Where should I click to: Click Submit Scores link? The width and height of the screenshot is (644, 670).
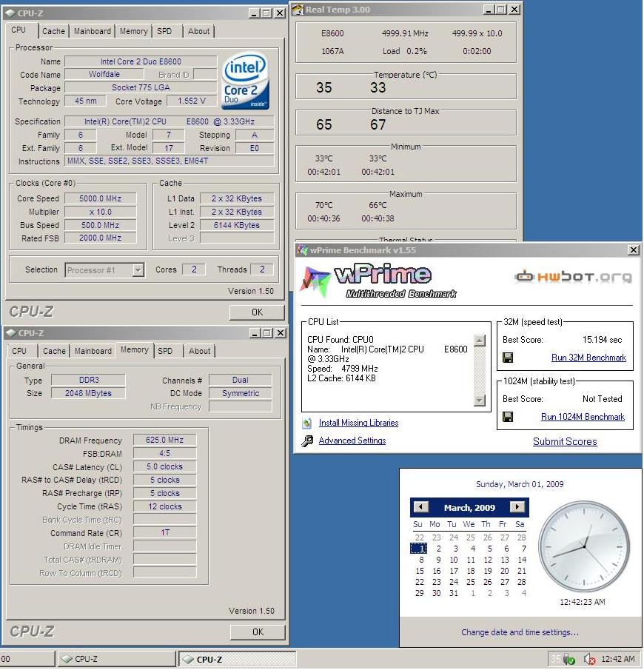click(x=565, y=441)
